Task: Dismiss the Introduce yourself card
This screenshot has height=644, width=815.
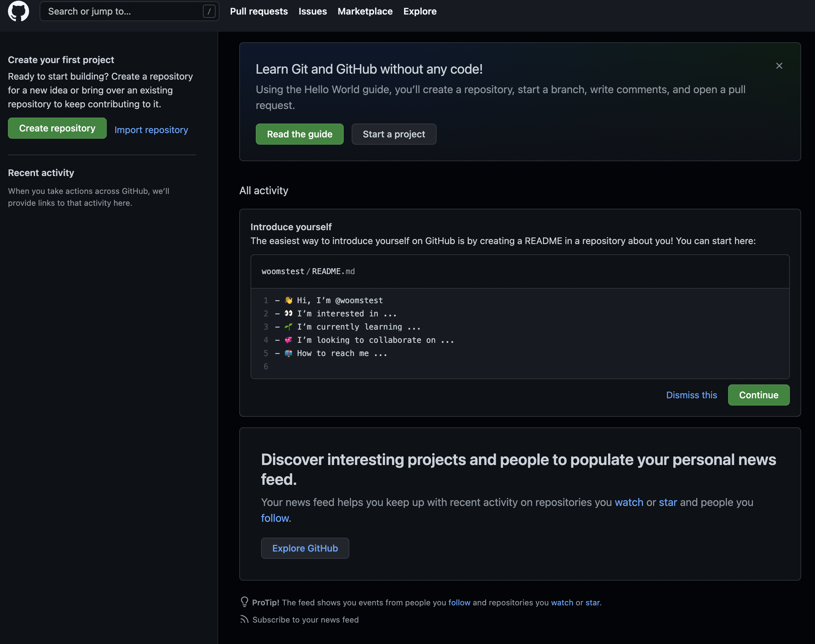Action: 692,395
